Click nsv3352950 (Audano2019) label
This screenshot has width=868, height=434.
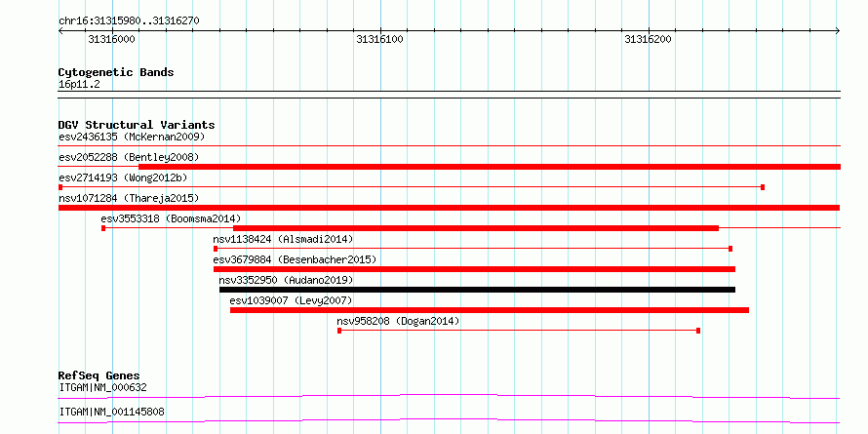286,280
